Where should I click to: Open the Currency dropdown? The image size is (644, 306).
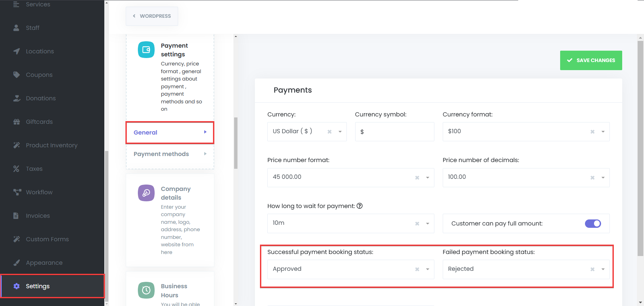click(x=340, y=132)
